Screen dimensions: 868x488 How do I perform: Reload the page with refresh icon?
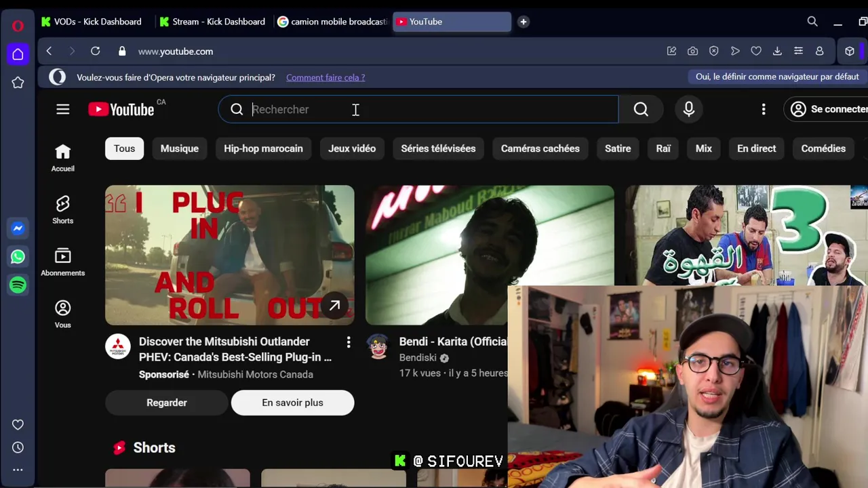[95, 51]
